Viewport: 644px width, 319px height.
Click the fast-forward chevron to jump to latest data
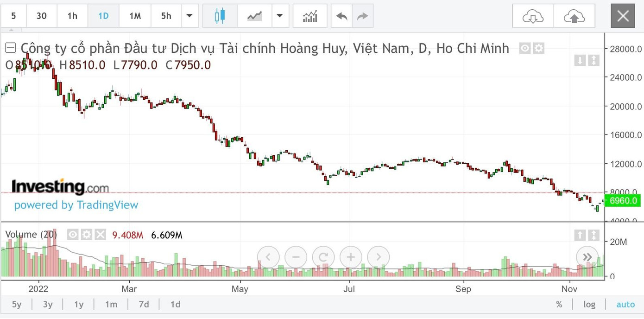(587, 256)
